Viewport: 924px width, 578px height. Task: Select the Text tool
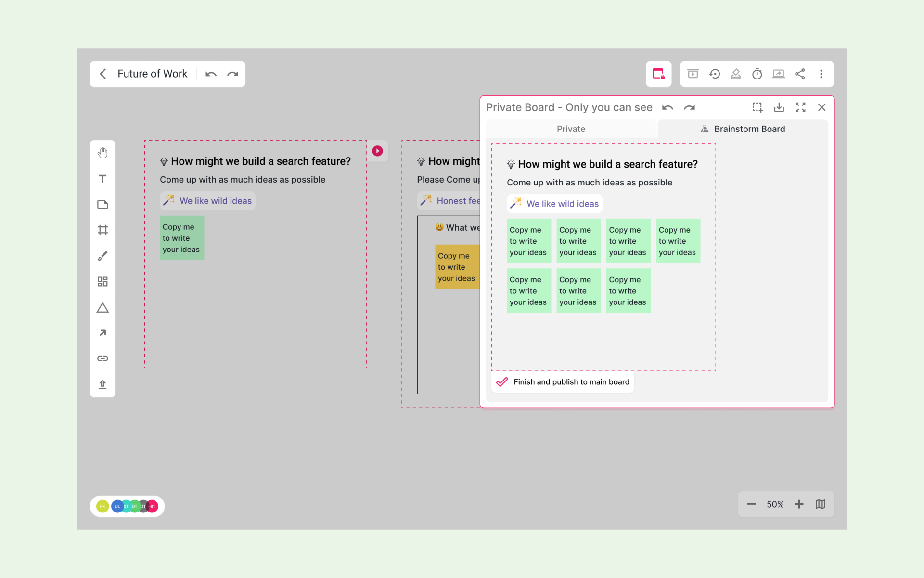tap(103, 179)
